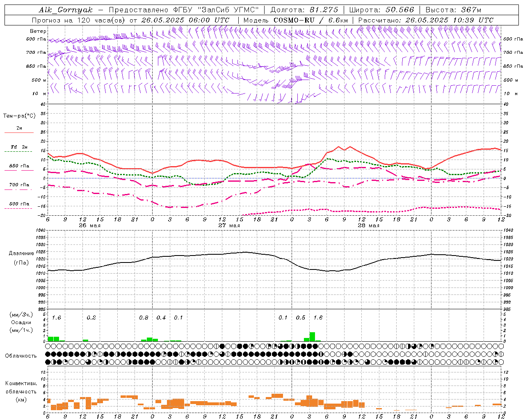Image resolution: width=525 pixels, height=420 pixels.
Task: Click the tallest green precipitation bar
Action: click(x=312, y=337)
